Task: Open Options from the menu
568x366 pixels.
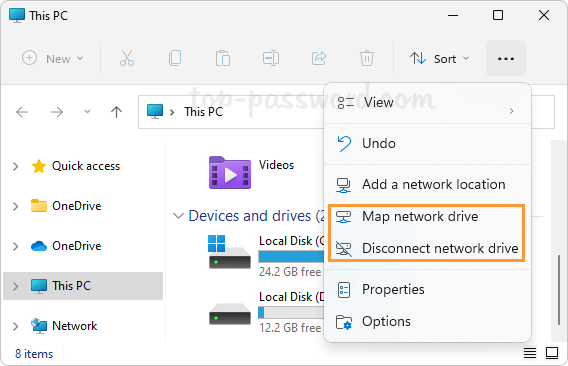Action: pyautogui.click(x=427, y=322)
